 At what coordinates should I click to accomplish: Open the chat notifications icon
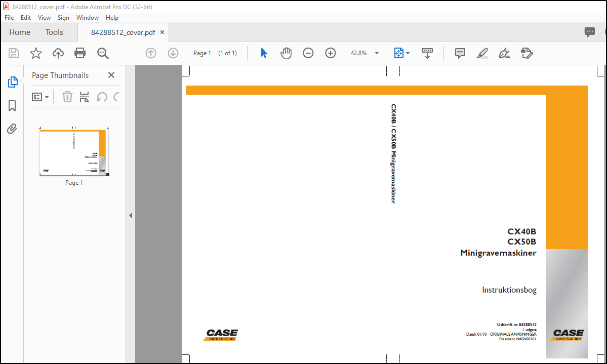590,32
